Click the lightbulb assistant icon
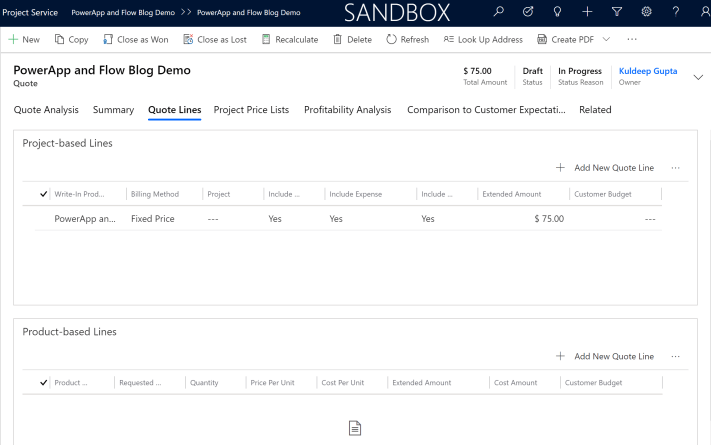The image size is (711, 445). [558, 12]
